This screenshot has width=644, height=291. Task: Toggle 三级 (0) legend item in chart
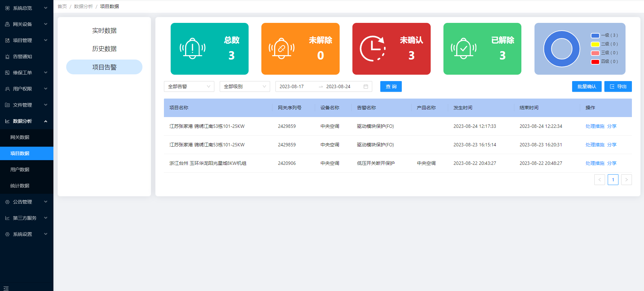[x=604, y=53]
